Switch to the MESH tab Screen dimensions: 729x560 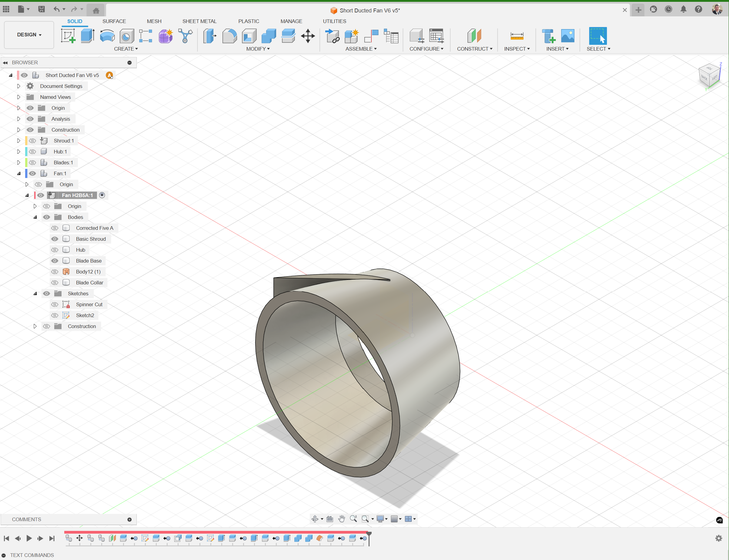click(x=154, y=21)
